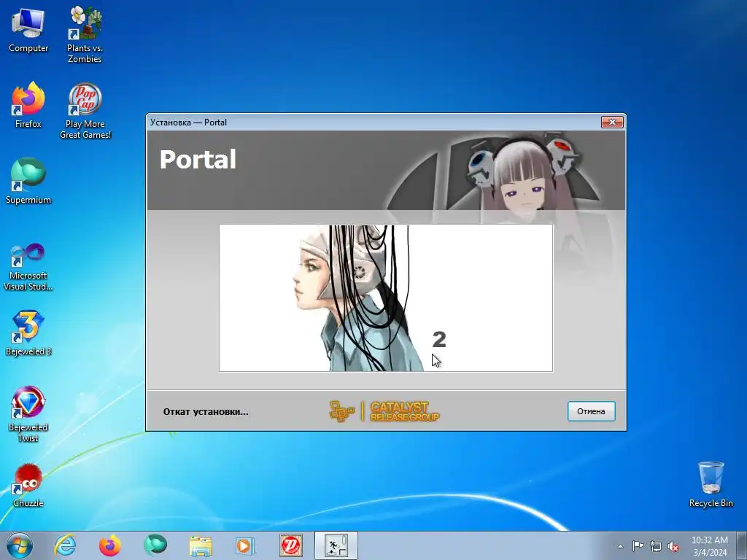The width and height of the screenshot is (747, 560).
Task: Launch Supermium from the taskbar
Action: 155,545
